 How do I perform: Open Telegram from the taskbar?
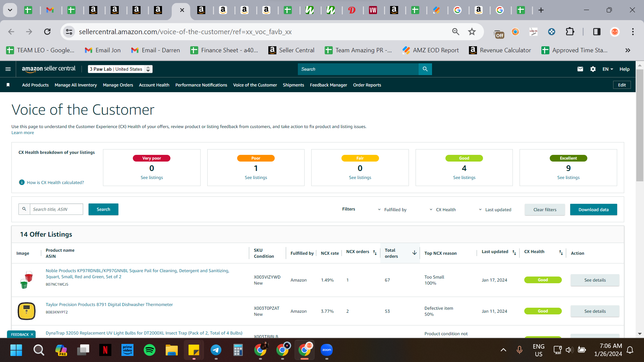(216, 350)
